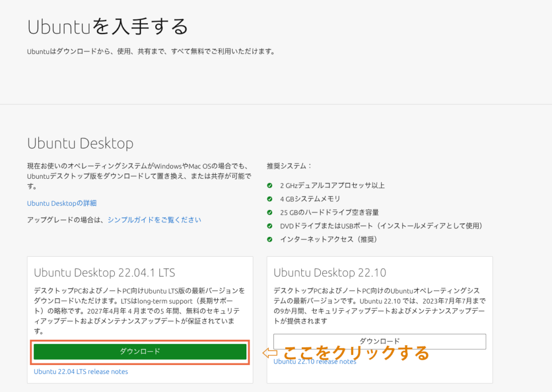Image resolution: width=552 pixels, height=392 pixels.
Task: Click the 推奨システム： label
Action: point(289,166)
